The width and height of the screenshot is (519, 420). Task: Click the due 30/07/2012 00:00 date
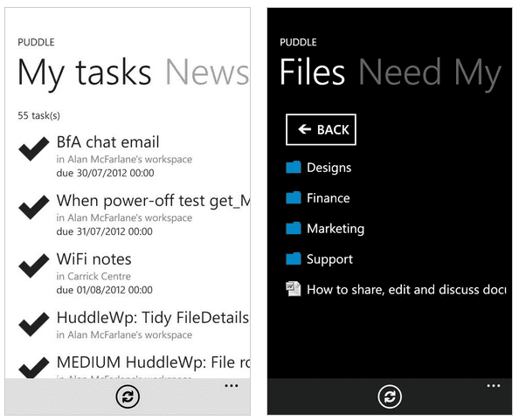(105, 173)
